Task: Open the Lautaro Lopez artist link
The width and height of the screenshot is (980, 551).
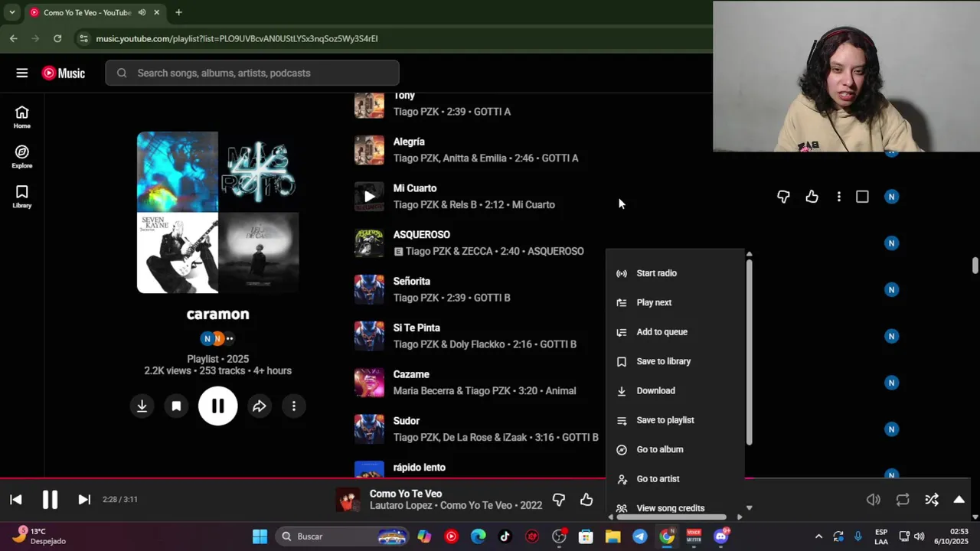Action: (401, 505)
